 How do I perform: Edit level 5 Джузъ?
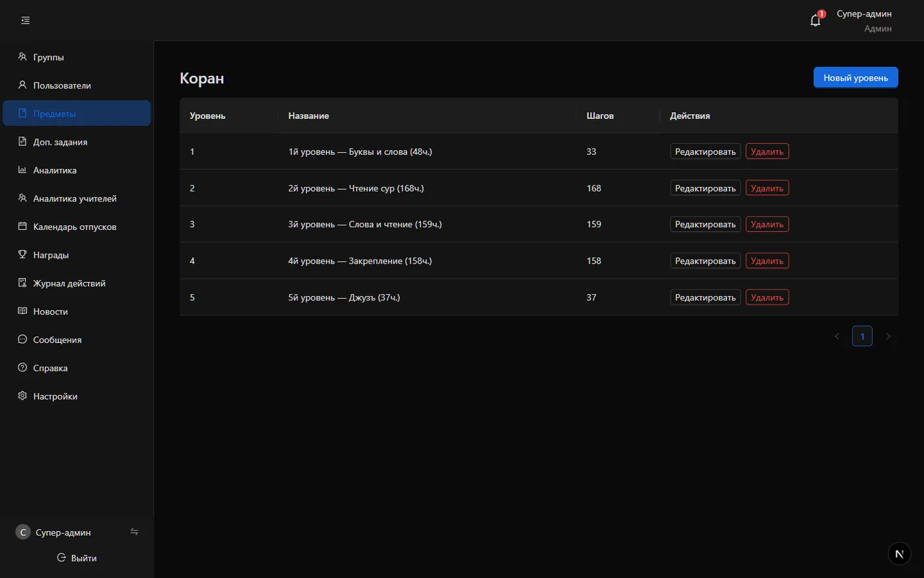point(705,297)
